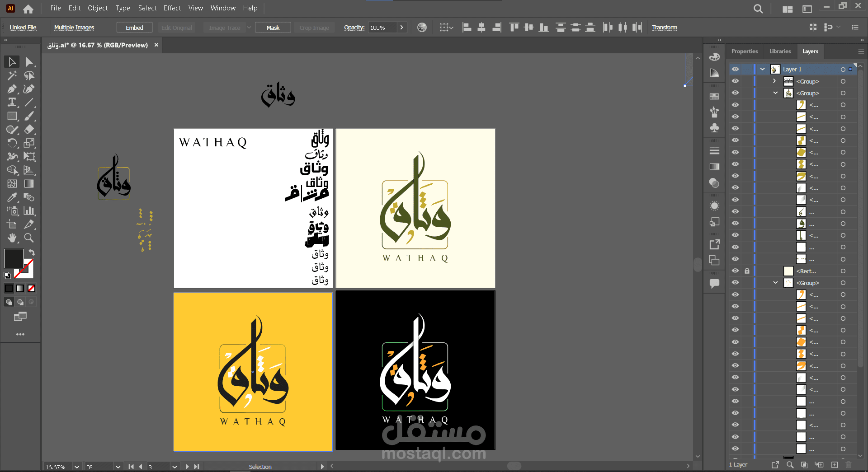The image size is (868, 472).
Task: Click the Multiple Images link
Action: pyautogui.click(x=74, y=28)
